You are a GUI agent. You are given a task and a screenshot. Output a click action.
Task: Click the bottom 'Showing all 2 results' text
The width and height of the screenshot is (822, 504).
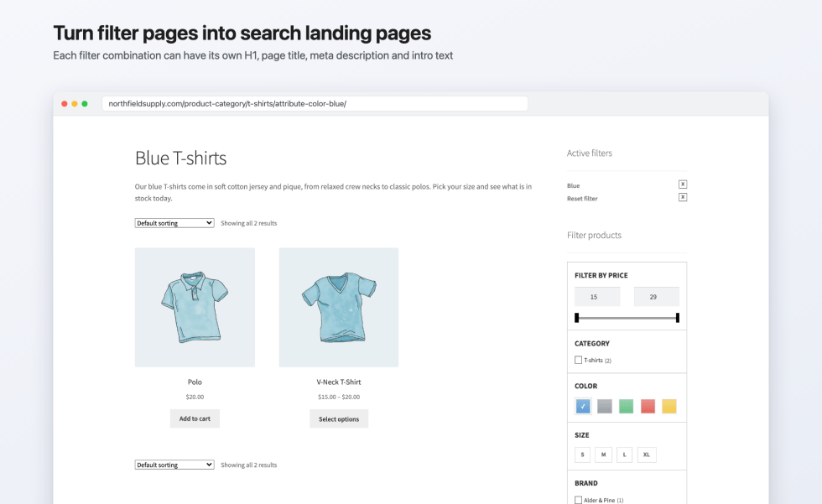[x=248, y=465]
